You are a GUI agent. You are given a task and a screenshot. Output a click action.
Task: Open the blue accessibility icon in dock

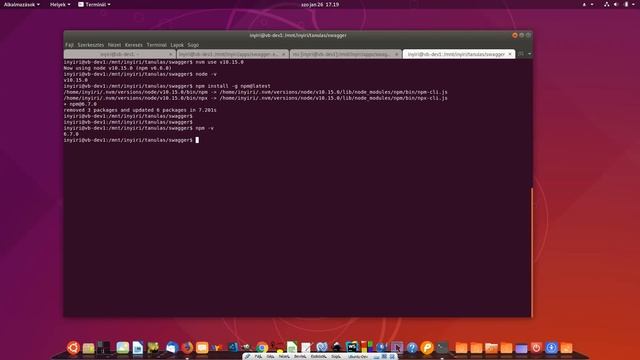click(551, 347)
